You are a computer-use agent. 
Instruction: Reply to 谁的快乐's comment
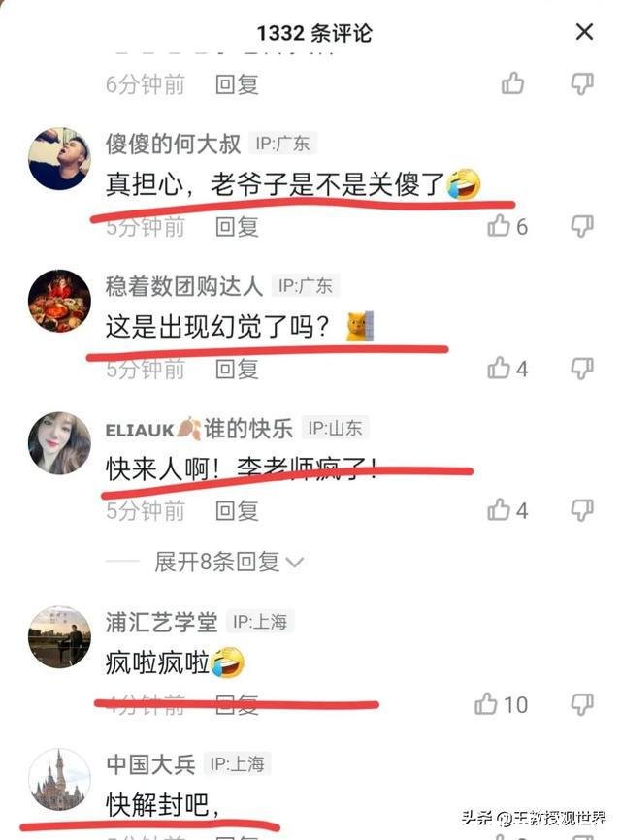click(237, 510)
